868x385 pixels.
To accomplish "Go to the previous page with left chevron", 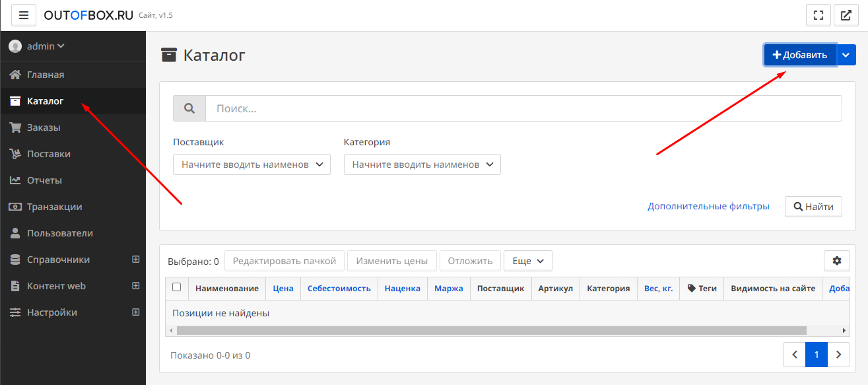I will 795,355.
